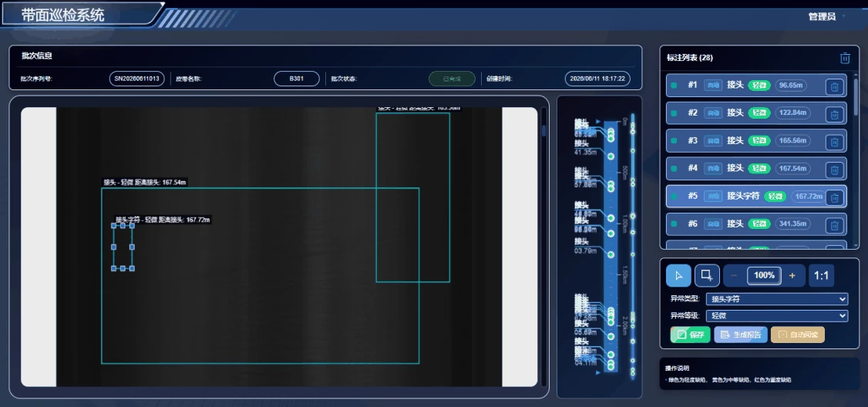Click the 自动 tag on row #2

point(713,113)
